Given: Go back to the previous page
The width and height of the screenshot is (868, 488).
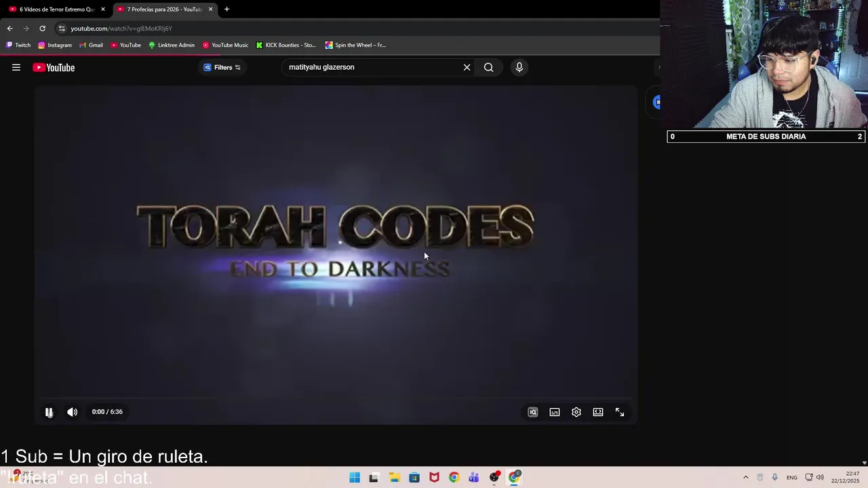Looking at the screenshot, I should 9,28.
